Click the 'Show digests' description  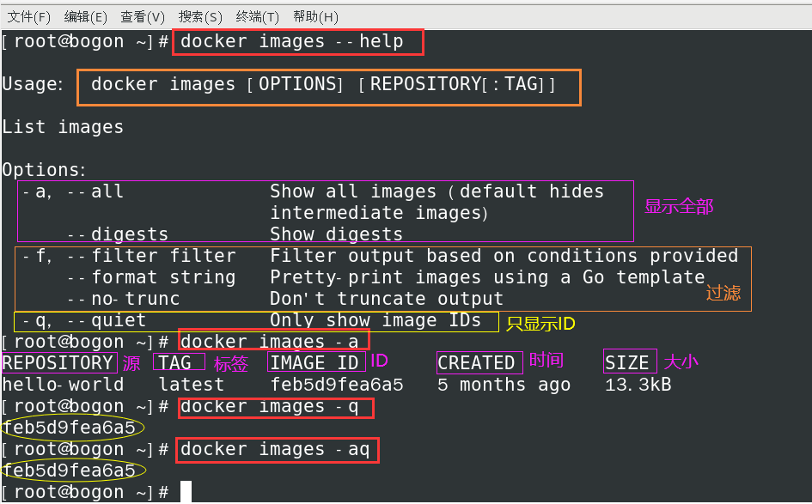(336, 235)
